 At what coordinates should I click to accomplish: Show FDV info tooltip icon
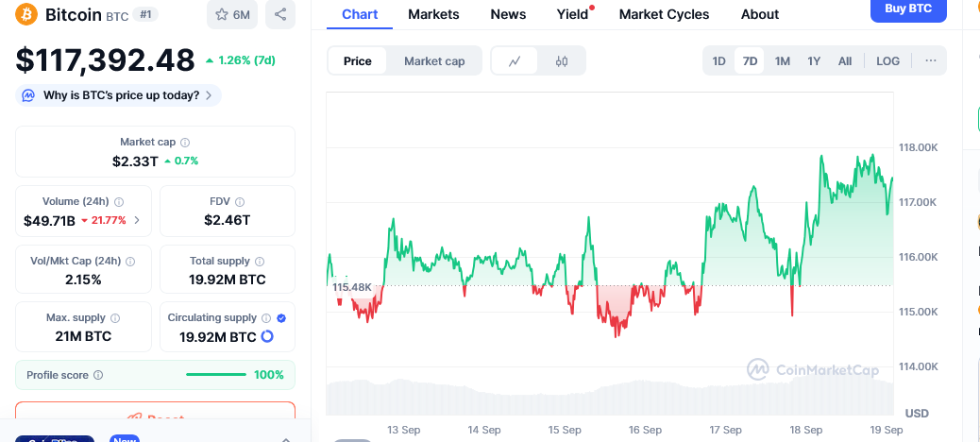pos(240,202)
